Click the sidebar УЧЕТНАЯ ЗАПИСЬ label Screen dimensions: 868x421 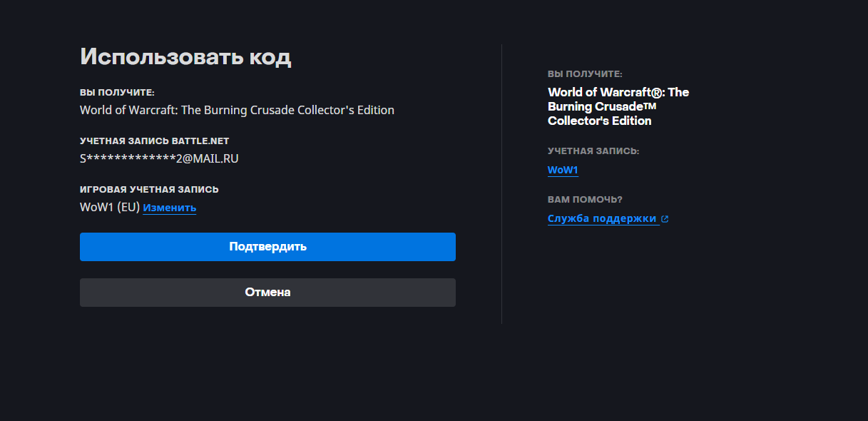tap(593, 151)
